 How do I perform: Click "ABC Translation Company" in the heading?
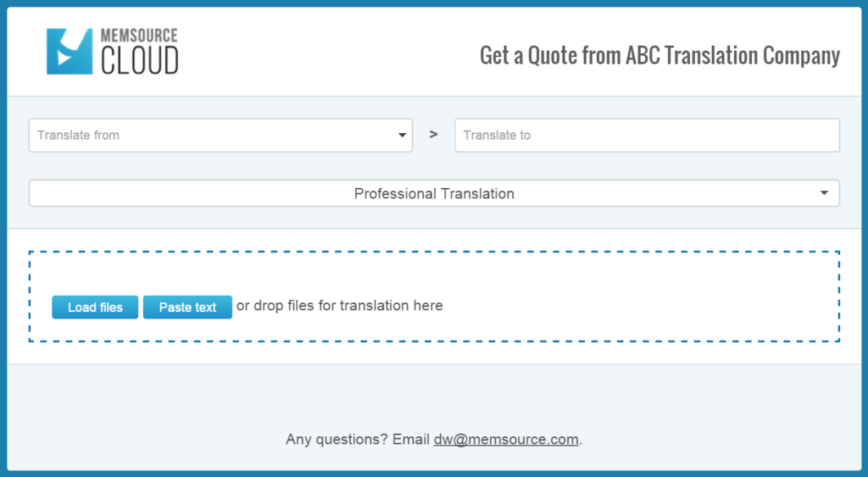tap(732, 56)
